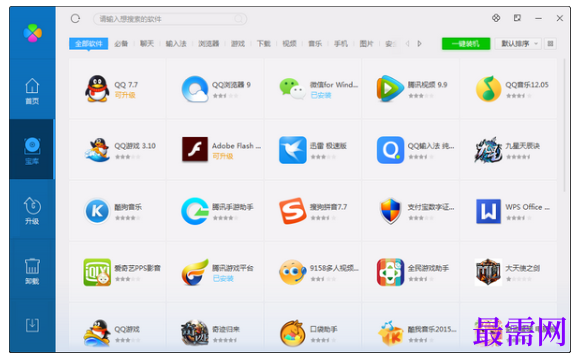Click the 可升级 link under QQ 7.7
The width and height of the screenshot is (585, 363).
point(125,95)
